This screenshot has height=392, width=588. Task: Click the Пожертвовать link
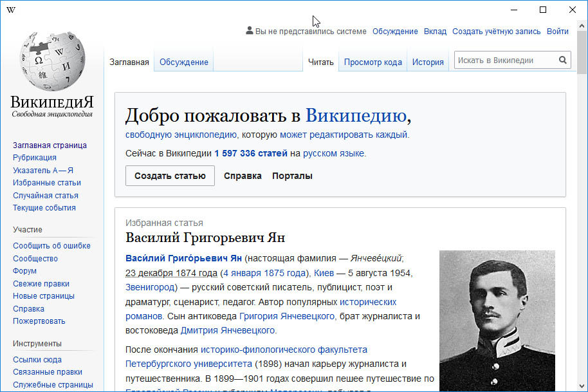tap(39, 321)
